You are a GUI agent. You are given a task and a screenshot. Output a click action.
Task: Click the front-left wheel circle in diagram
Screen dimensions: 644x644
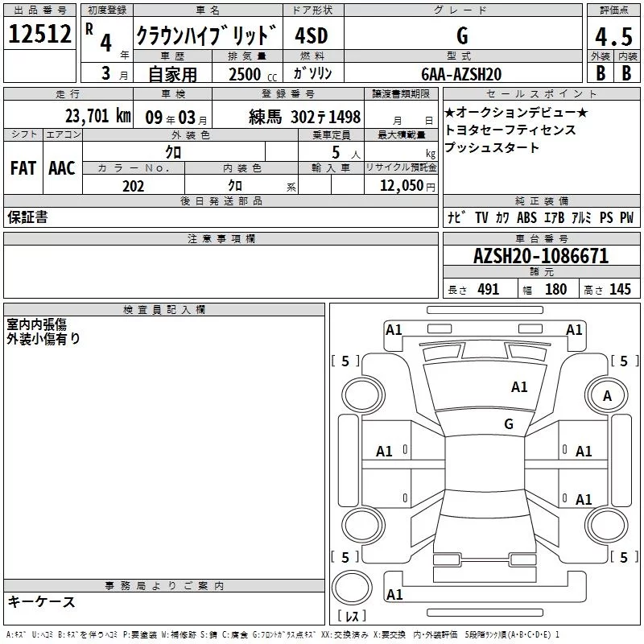pos(364,395)
